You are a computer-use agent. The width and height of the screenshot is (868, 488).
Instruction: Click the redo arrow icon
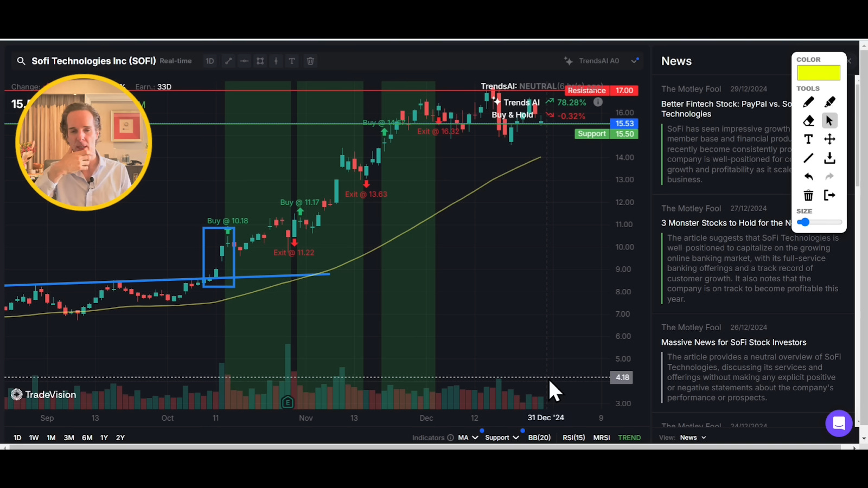click(x=829, y=177)
